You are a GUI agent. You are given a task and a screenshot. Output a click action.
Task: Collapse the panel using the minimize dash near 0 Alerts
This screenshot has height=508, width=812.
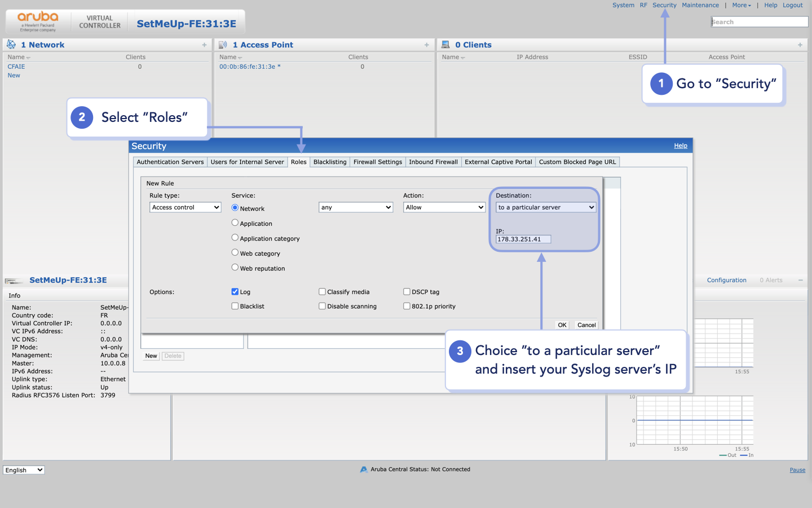[x=800, y=280]
